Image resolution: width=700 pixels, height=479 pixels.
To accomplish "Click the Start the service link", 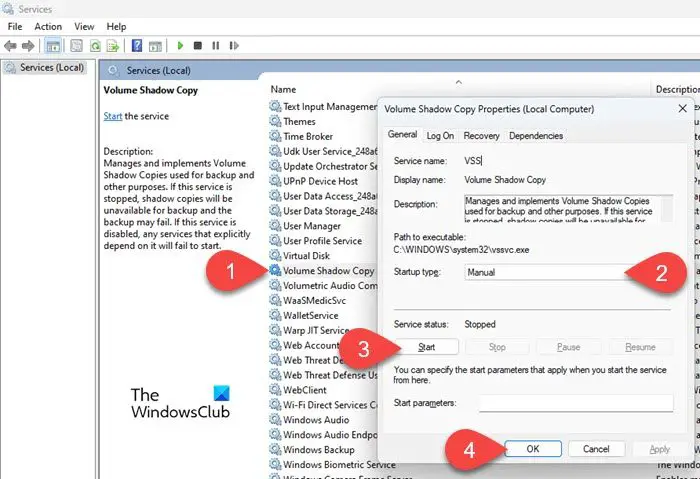I will [x=112, y=116].
